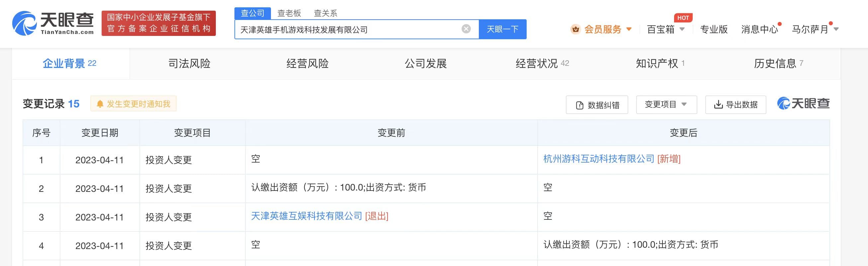Screen dimensions: 868x266
Task: Click the [退出] tag in row 3
Action: coord(377,216)
